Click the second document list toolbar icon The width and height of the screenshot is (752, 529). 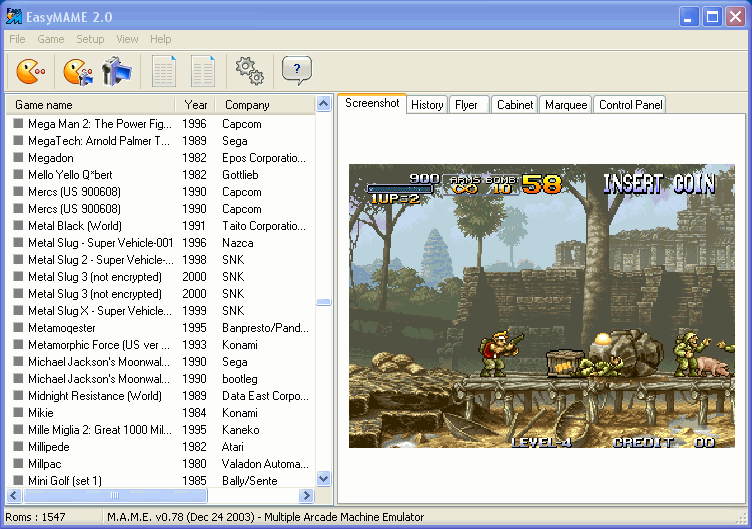click(203, 71)
